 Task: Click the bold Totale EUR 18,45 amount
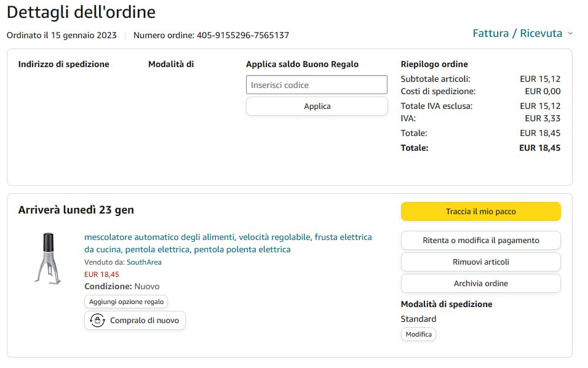click(539, 148)
